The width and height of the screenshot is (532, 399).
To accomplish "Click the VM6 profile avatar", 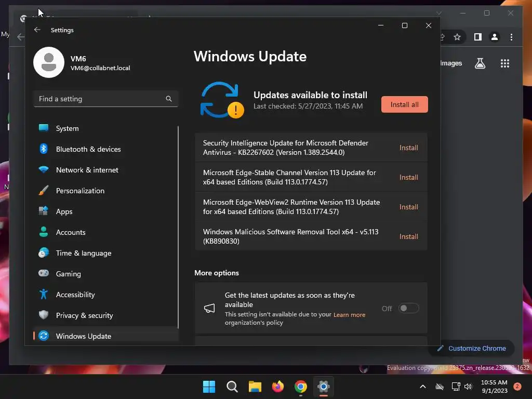I will [49, 62].
